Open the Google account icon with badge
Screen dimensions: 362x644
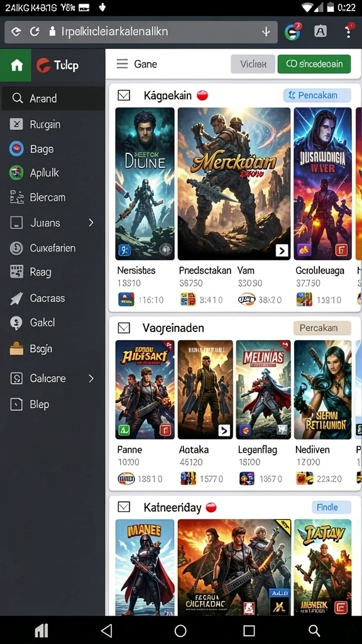pos(293,31)
